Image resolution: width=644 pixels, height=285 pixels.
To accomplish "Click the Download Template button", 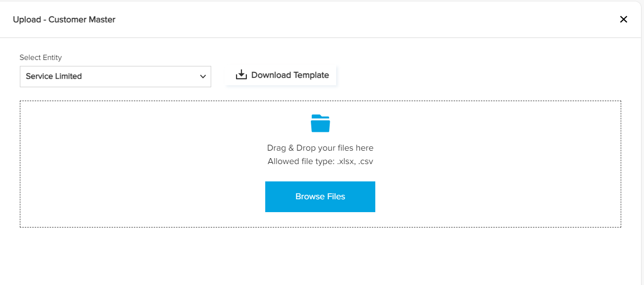I will (x=282, y=75).
